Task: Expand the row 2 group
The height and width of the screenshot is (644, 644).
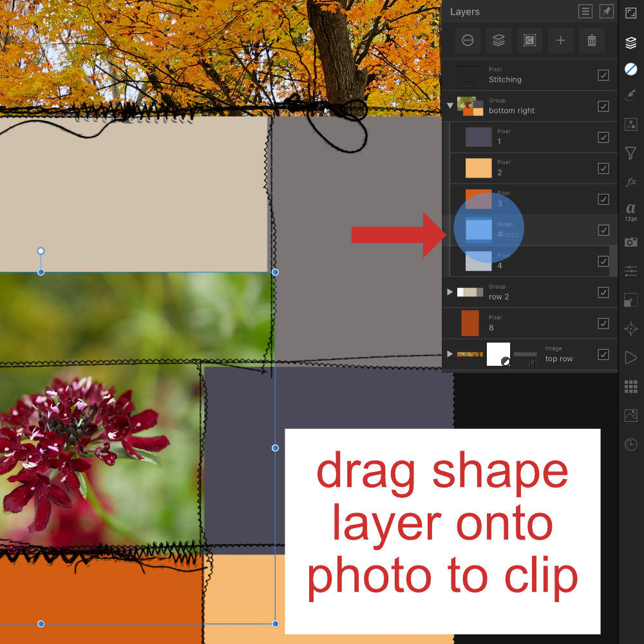Action: point(450,292)
